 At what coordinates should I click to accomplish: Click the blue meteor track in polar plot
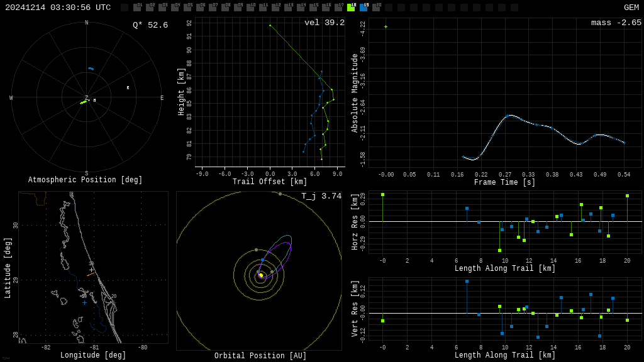click(x=91, y=69)
